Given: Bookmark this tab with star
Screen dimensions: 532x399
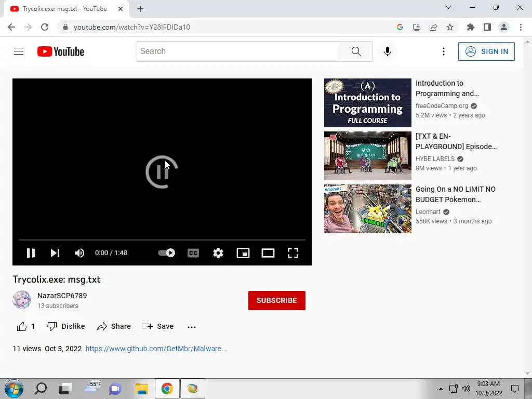Looking at the screenshot, I should point(450,27).
